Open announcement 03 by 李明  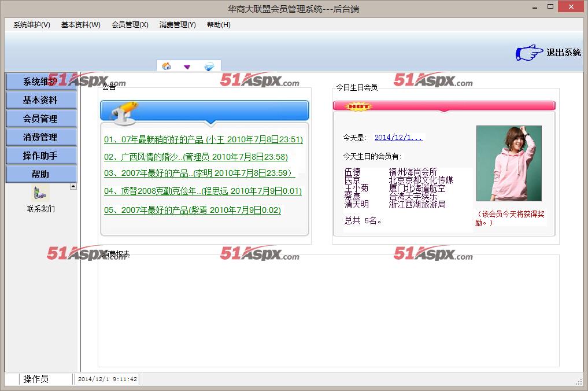(x=199, y=173)
